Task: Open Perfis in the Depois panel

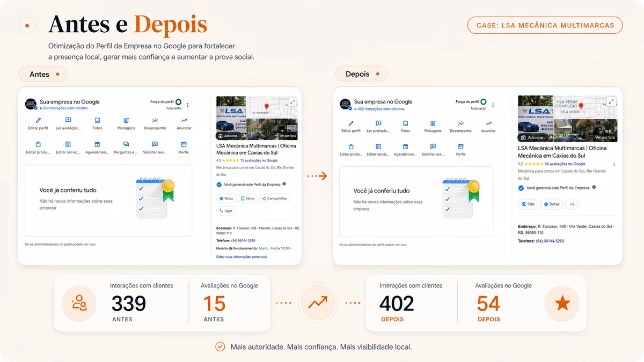Action: coord(460,150)
